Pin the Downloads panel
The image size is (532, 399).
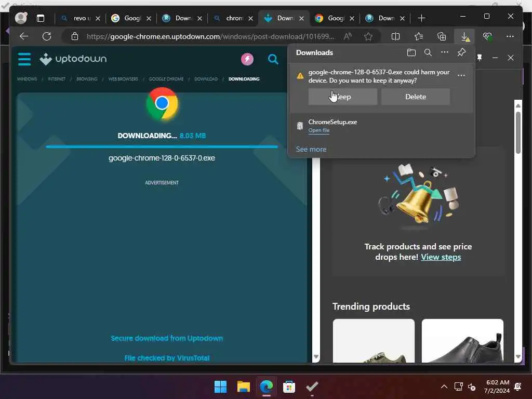(x=461, y=52)
